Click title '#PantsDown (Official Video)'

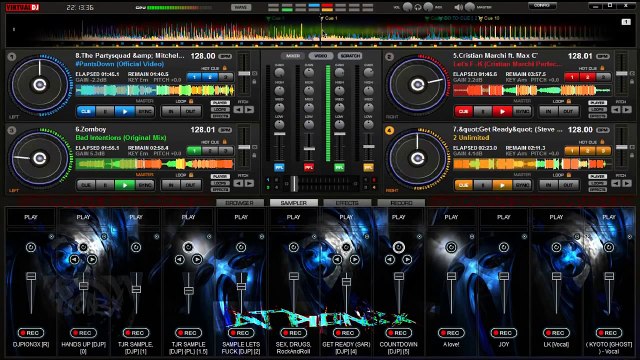click(x=120, y=64)
